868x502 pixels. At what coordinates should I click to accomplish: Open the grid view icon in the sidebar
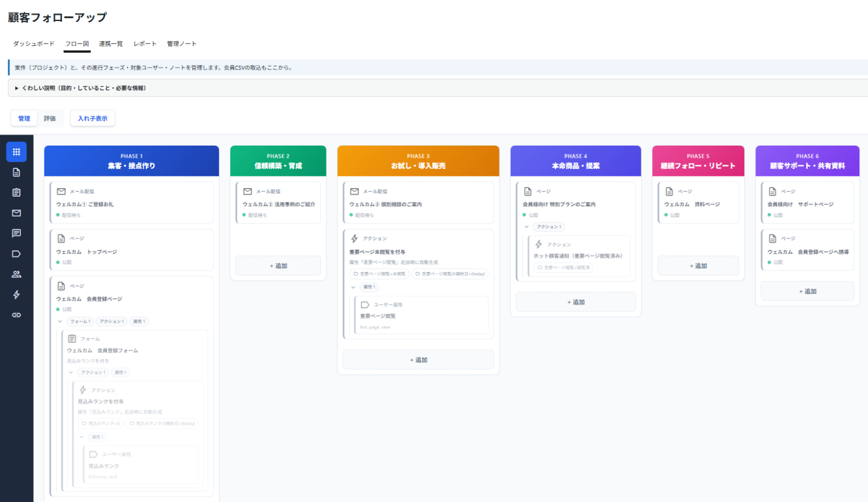[16, 152]
